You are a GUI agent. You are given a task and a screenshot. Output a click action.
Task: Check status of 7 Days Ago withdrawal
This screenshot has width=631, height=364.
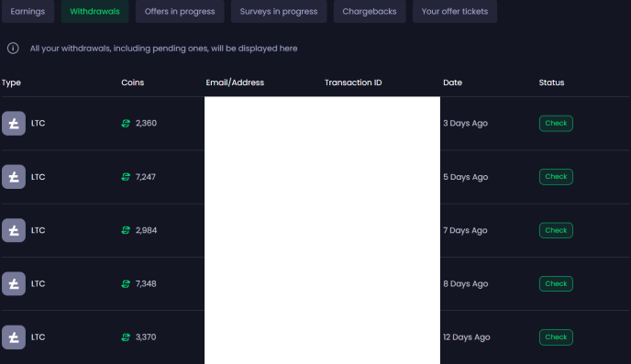(x=556, y=230)
